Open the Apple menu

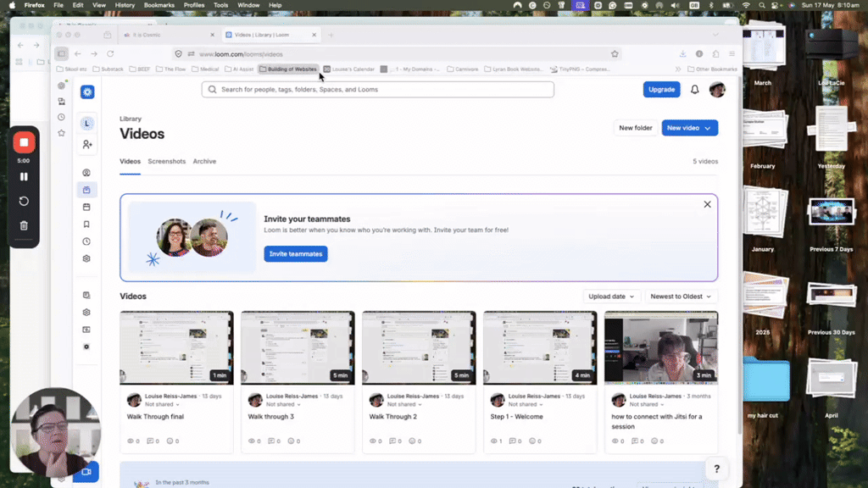(x=12, y=5)
